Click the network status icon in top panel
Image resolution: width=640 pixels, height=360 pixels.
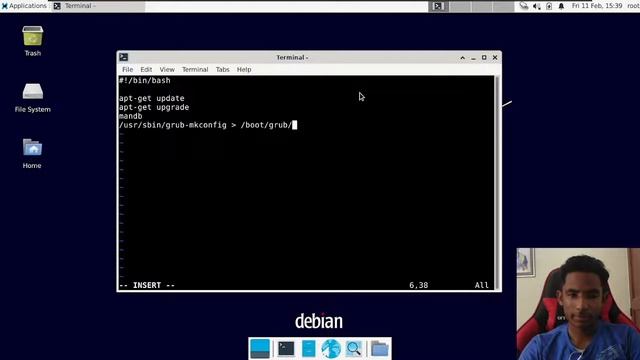(524, 6)
